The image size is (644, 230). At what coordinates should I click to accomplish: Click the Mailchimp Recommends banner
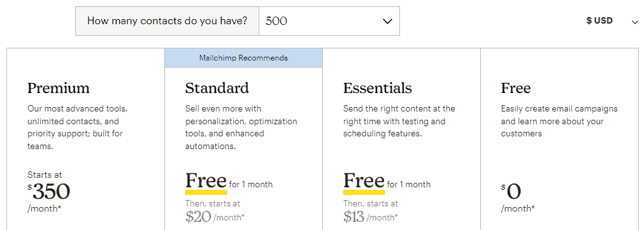[243, 58]
